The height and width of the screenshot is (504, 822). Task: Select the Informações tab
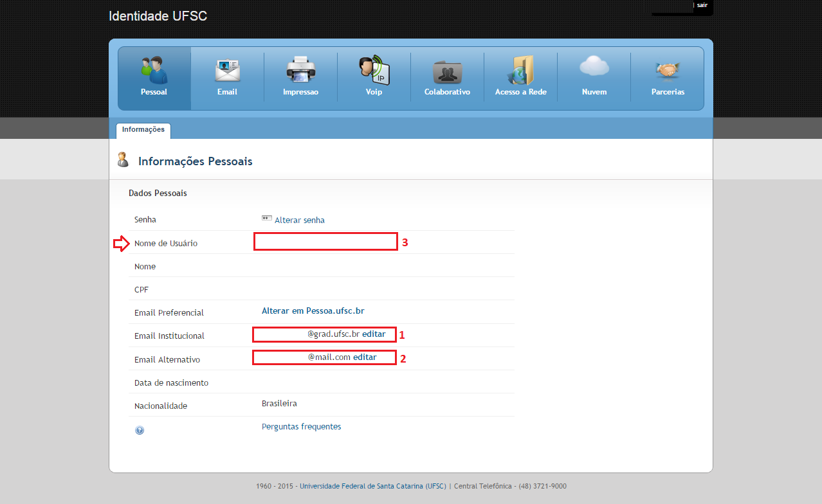pos(143,130)
